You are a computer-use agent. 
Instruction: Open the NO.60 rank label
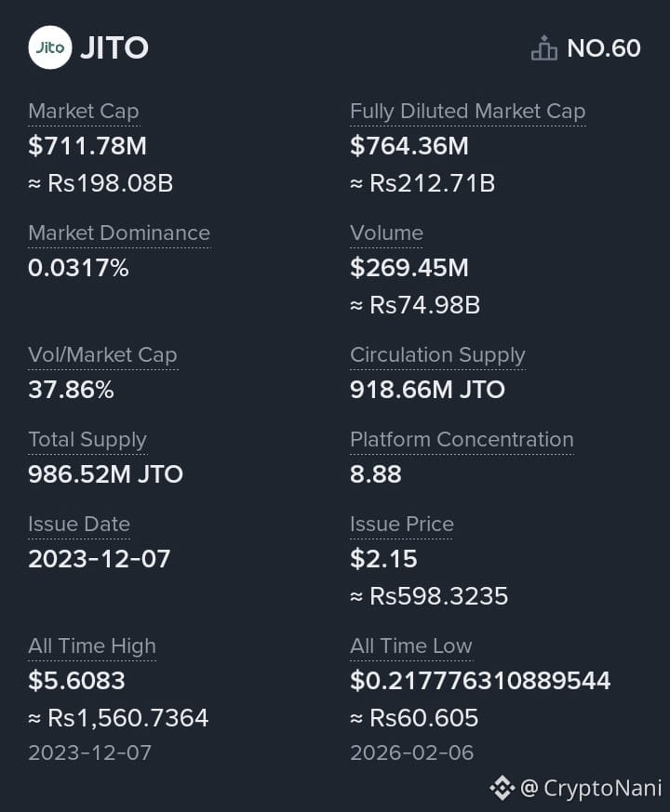pyautogui.click(x=604, y=48)
